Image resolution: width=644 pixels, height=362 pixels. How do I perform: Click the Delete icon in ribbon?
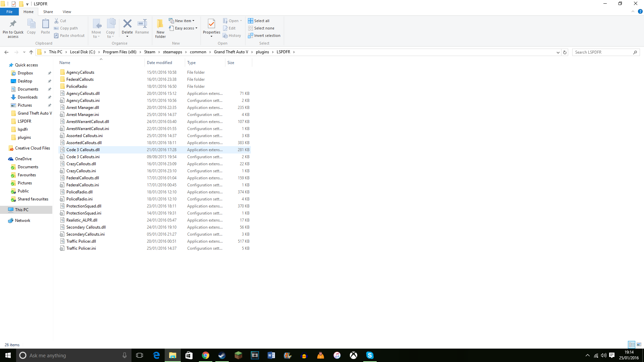[127, 24]
